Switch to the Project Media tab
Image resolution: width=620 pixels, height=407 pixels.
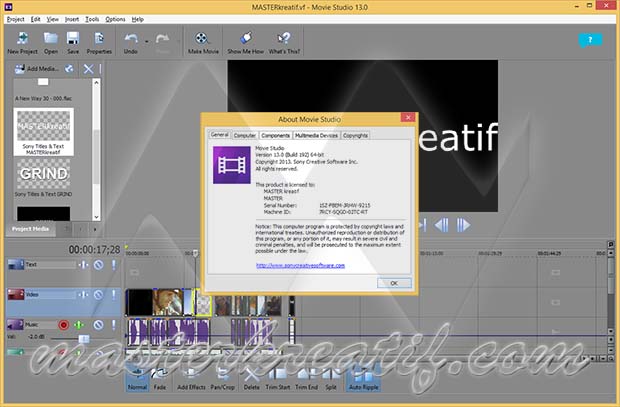point(30,229)
